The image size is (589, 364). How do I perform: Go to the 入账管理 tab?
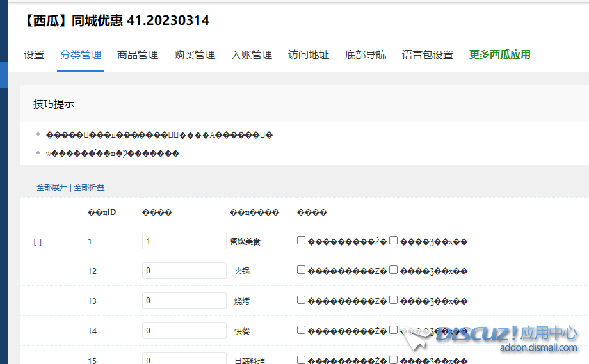[x=252, y=55]
